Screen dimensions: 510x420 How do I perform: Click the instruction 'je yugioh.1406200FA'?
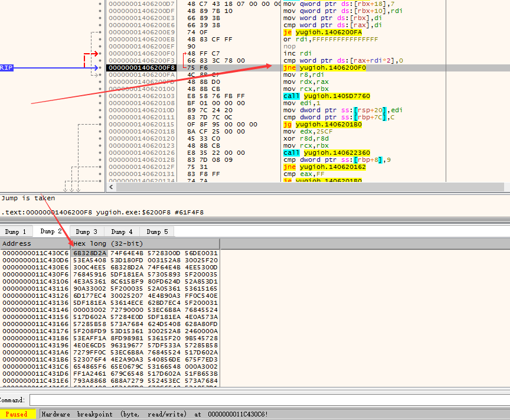pyautogui.click(x=322, y=32)
